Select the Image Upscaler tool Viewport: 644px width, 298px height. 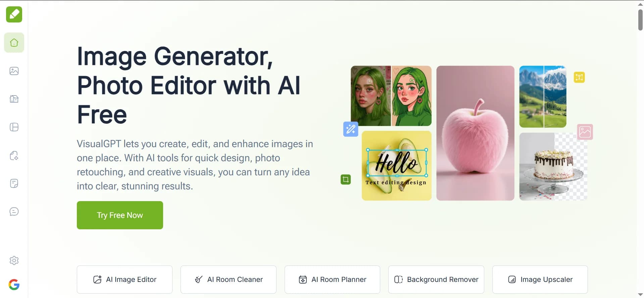coord(540,280)
